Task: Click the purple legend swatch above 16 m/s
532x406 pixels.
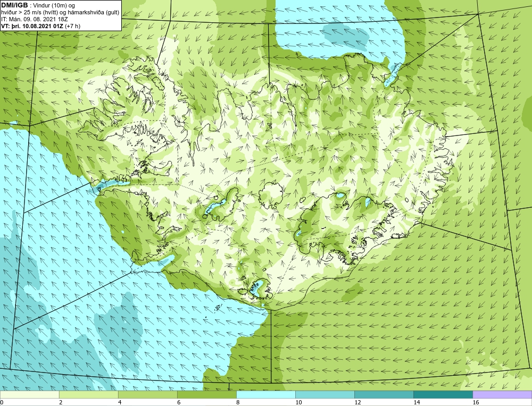Action: pos(502,394)
